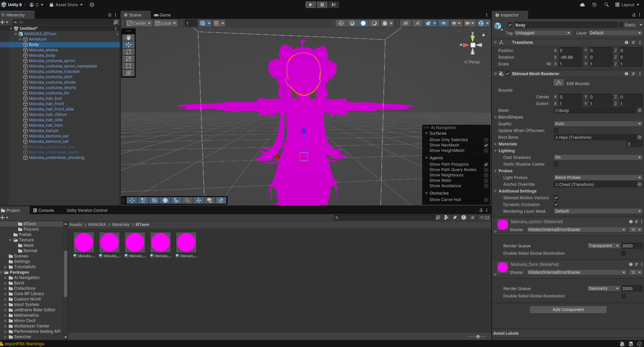This screenshot has width=644, height=347.
Task: Expand the BlendShapes section
Action: [x=496, y=117]
